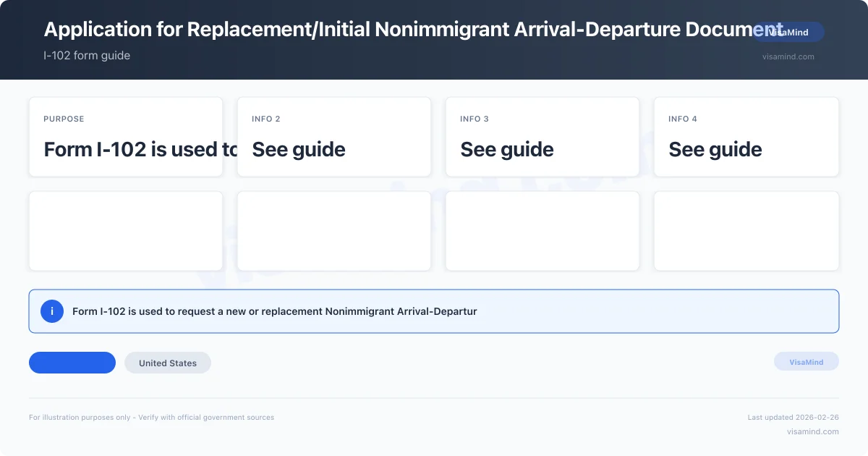Click the 'Last updated 2026-02-26' date
Screen dimensions: 868x456
(x=793, y=417)
